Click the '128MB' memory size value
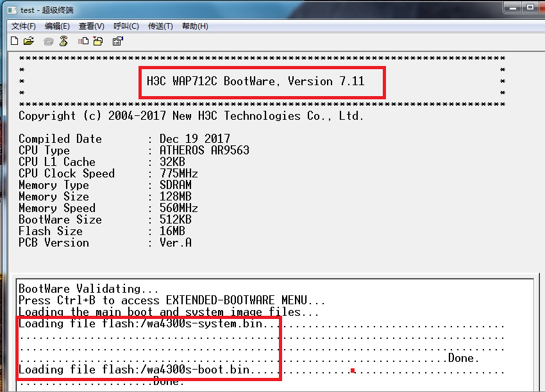This screenshot has height=392, width=545. coord(176,196)
